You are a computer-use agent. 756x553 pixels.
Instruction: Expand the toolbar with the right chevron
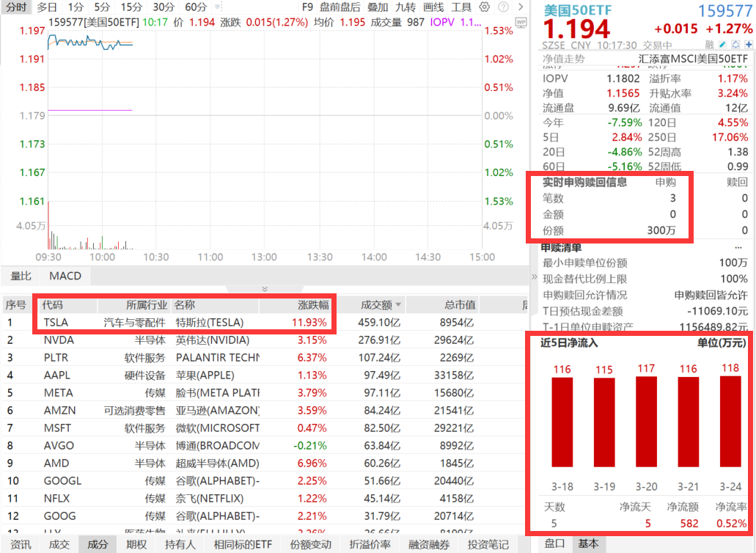(x=521, y=7)
